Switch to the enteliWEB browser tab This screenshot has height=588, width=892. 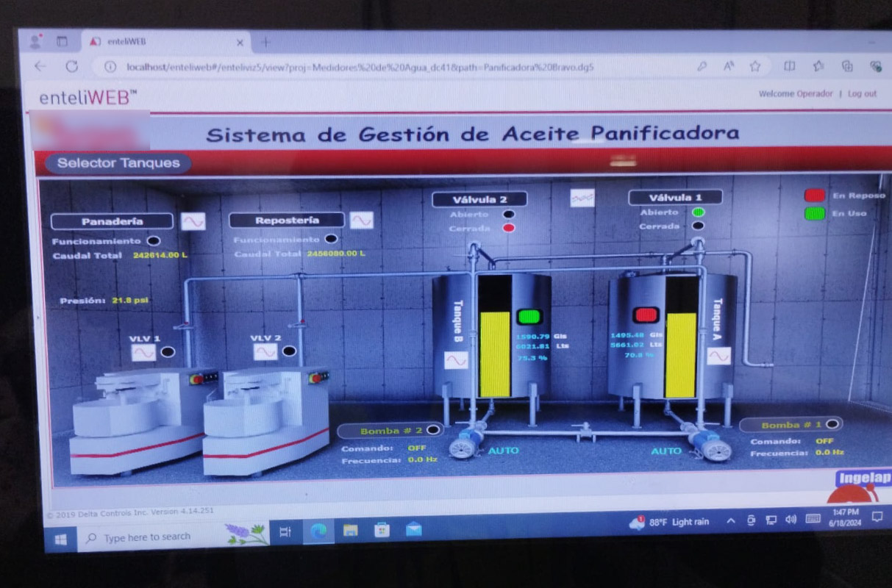(x=165, y=43)
